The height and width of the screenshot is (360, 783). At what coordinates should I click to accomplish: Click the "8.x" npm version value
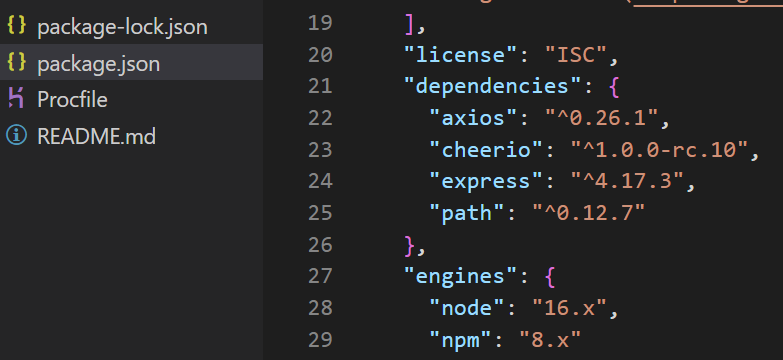pyautogui.click(x=551, y=340)
